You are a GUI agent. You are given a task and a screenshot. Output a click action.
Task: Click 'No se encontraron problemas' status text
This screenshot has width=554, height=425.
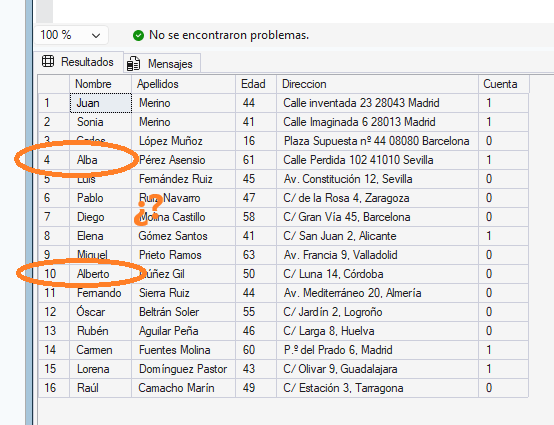coord(229,35)
